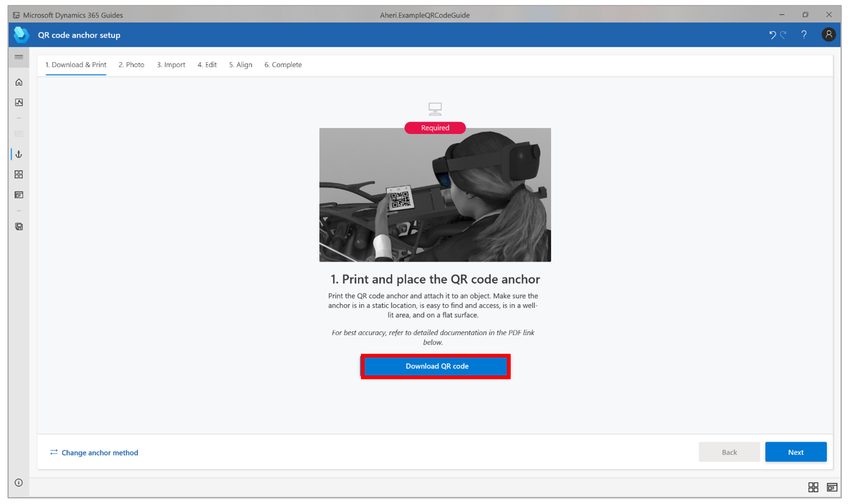Jump to the "6. Complete" tab
848x504 pixels.
click(283, 65)
